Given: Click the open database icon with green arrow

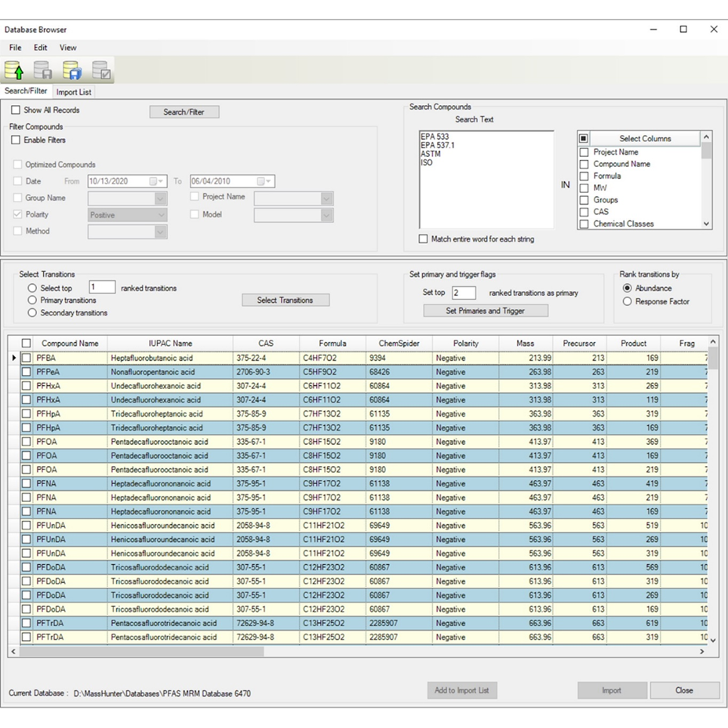Looking at the screenshot, I should pyautogui.click(x=13, y=71).
